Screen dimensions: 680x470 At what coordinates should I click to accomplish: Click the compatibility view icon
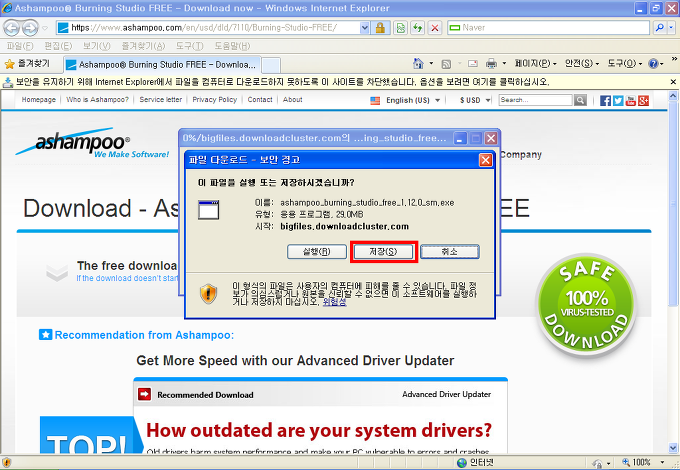click(401, 28)
